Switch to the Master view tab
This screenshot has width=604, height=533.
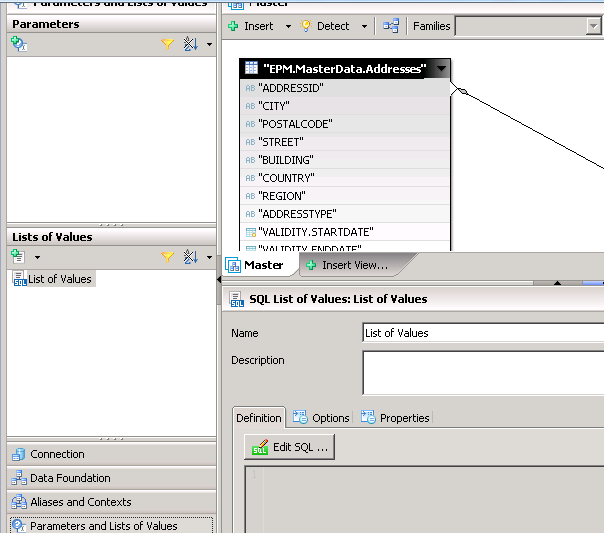point(260,265)
